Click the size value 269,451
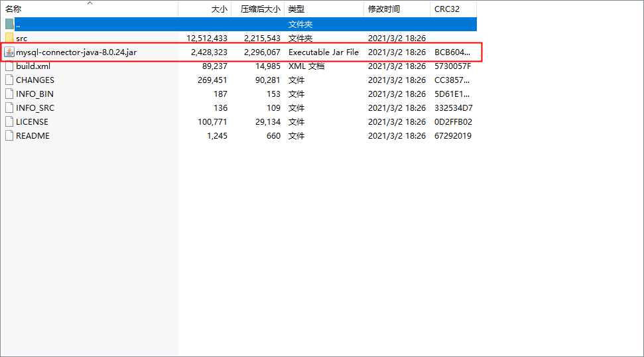 point(212,80)
